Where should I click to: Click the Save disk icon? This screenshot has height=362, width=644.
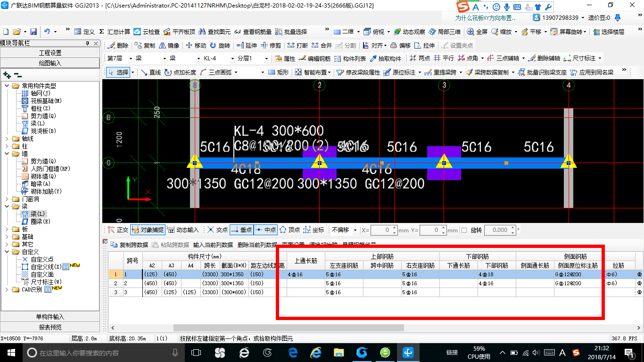coord(33,32)
